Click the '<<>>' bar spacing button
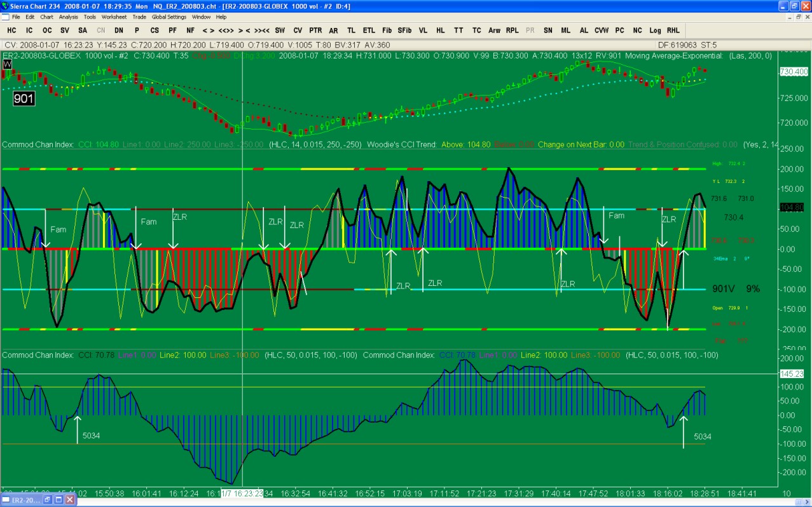The width and height of the screenshot is (812, 507). 226,30
